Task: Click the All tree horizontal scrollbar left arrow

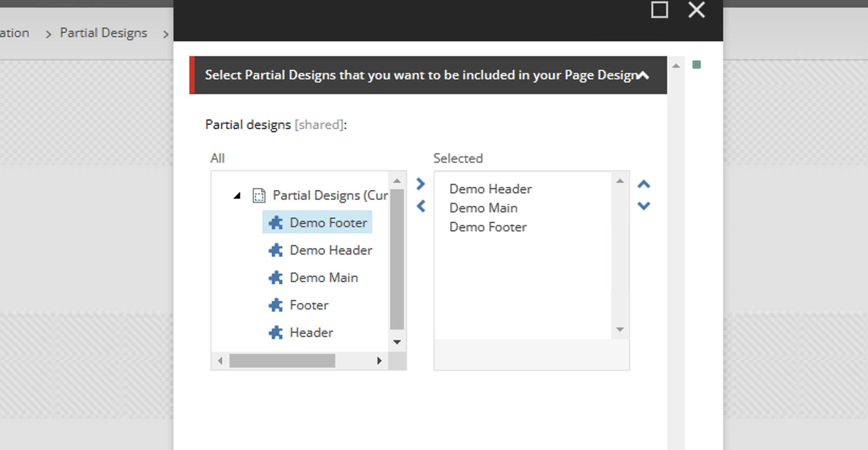Action: 220,361
